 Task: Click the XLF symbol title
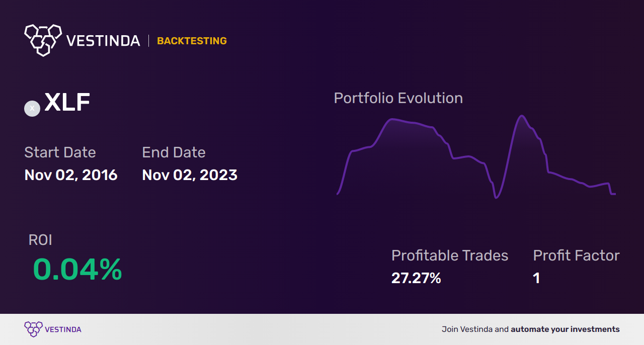(67, 103)
